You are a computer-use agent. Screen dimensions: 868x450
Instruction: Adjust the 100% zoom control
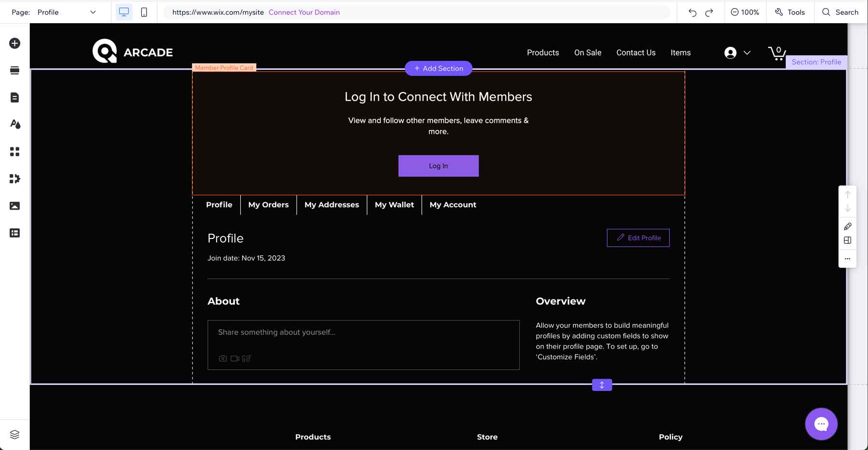[x=745, y=12]
